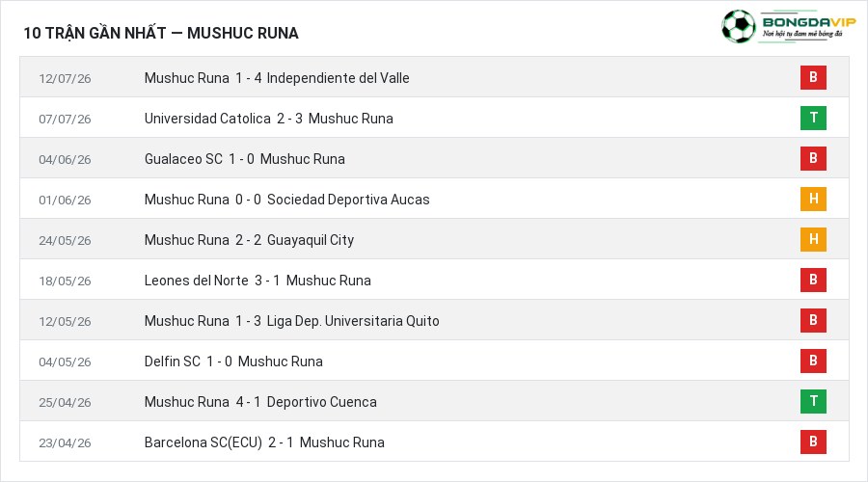Click the red B badge for Leones del Norte match
This screenshot has width=868, height=482.
[x=813, y=280]
